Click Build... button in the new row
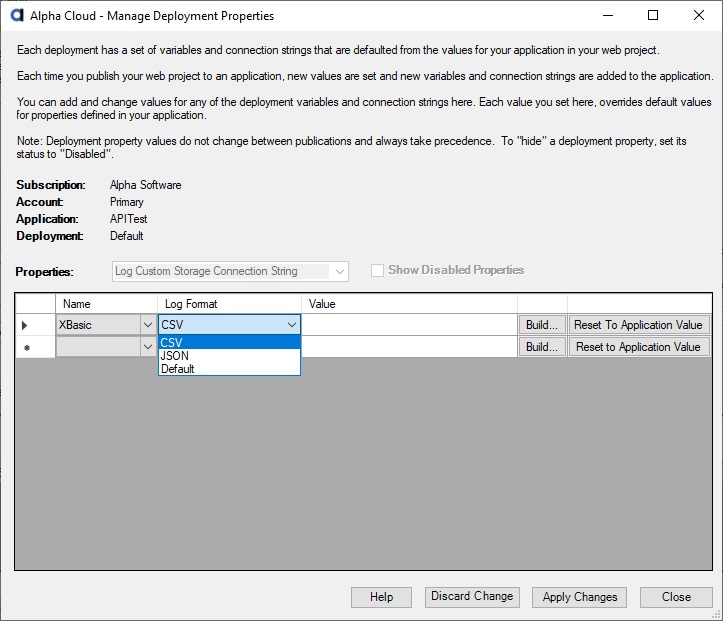The image size is (723, 621). click(x=542, y=347)
